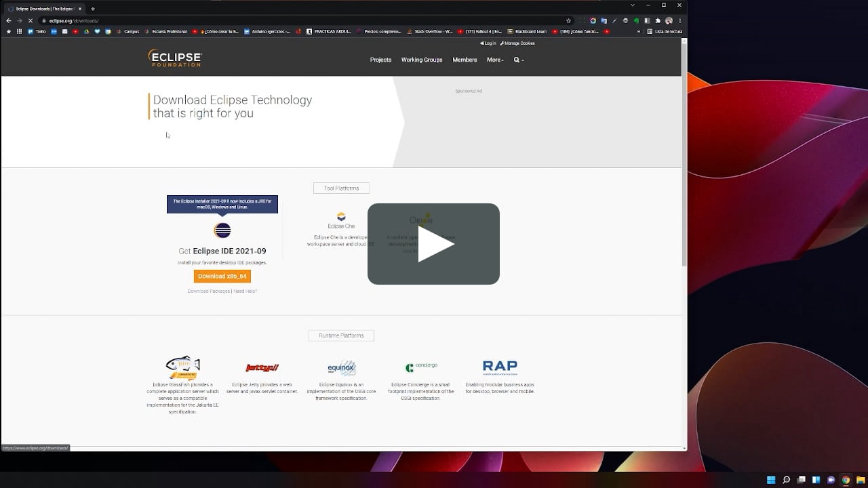
Task: Open the Download Packages link
Action: pos(209,291)
